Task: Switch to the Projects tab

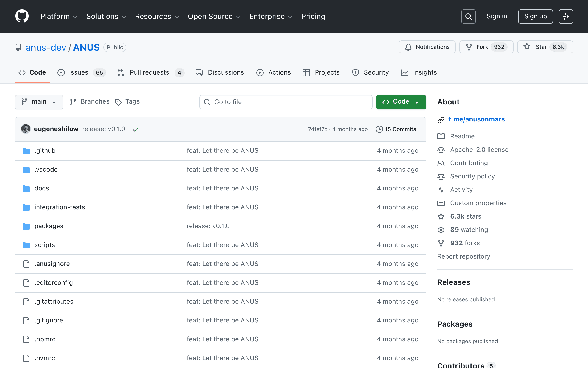Action: tap(321, 72)
